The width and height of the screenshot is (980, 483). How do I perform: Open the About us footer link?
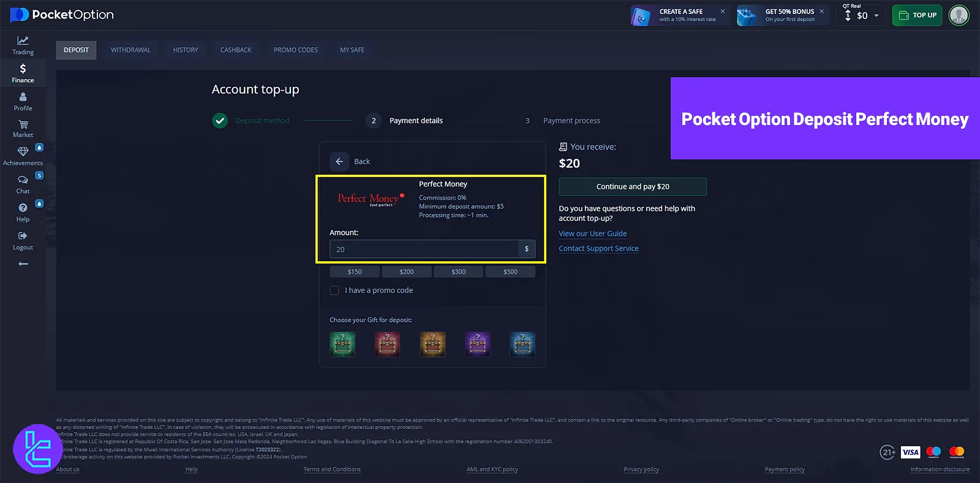(x=67, y=470)
